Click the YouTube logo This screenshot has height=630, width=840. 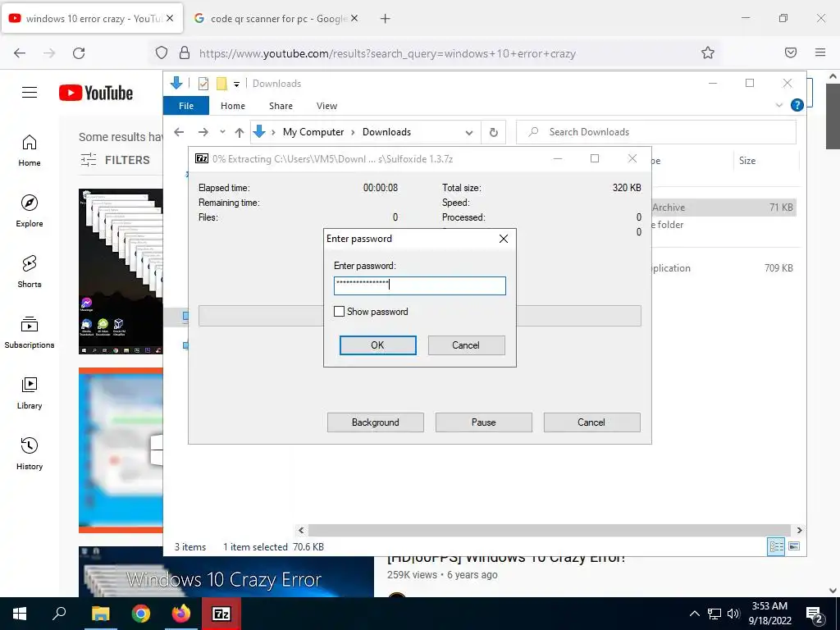96,93
